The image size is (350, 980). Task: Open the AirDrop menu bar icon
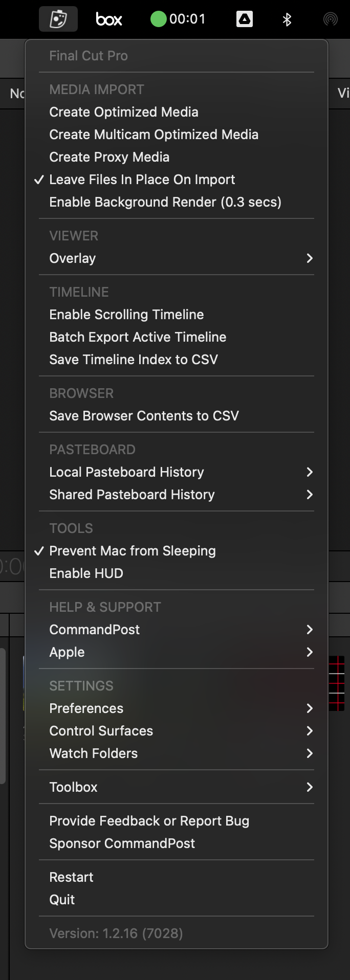click(x=331, y=19)
